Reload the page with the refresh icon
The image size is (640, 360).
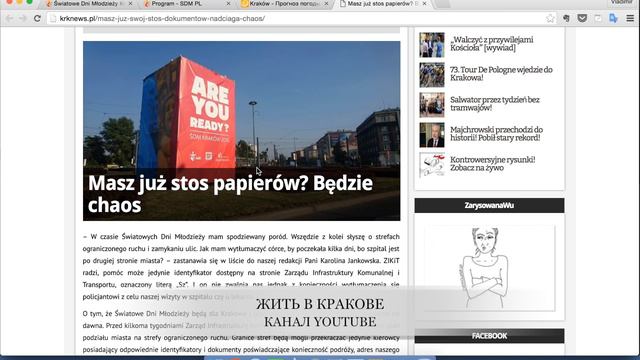(37, 18)
